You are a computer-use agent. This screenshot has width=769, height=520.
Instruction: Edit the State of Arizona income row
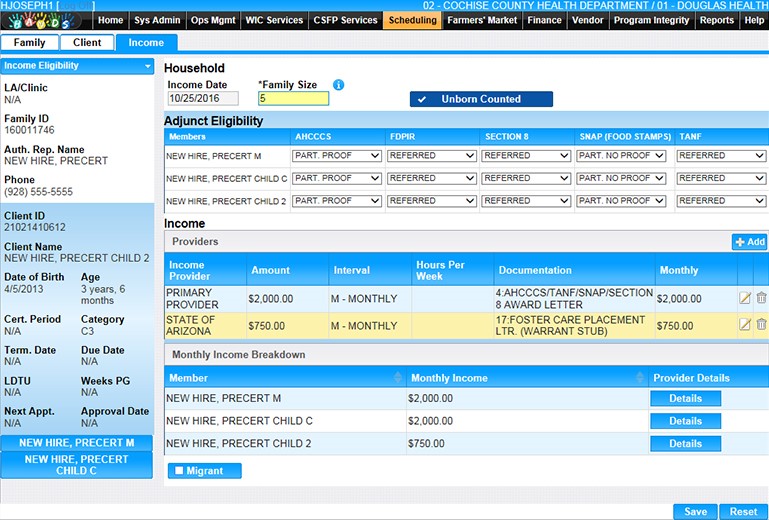(x=744, y=325)
